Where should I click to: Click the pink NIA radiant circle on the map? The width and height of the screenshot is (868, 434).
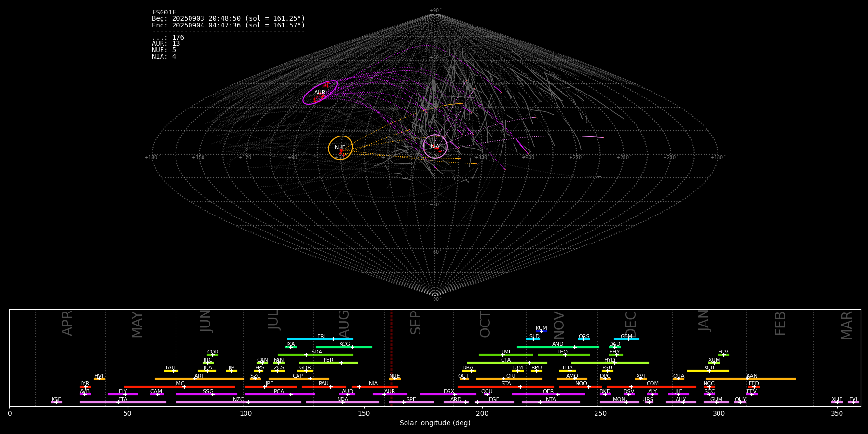[x=435, y=146]
